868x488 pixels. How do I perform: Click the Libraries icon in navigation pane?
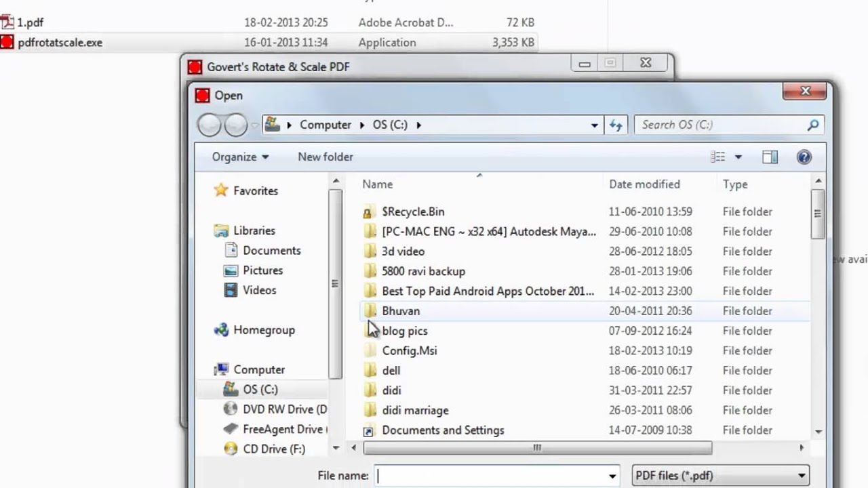coord(221,230)
